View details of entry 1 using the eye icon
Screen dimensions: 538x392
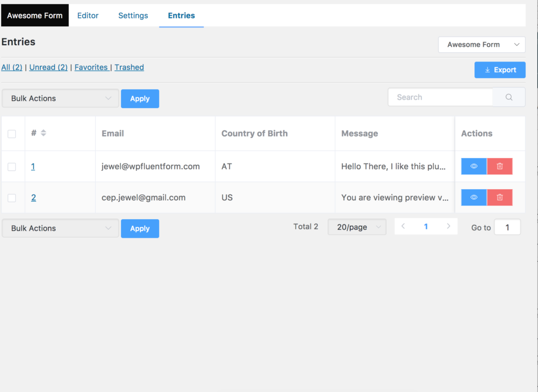tap(473, 166)
